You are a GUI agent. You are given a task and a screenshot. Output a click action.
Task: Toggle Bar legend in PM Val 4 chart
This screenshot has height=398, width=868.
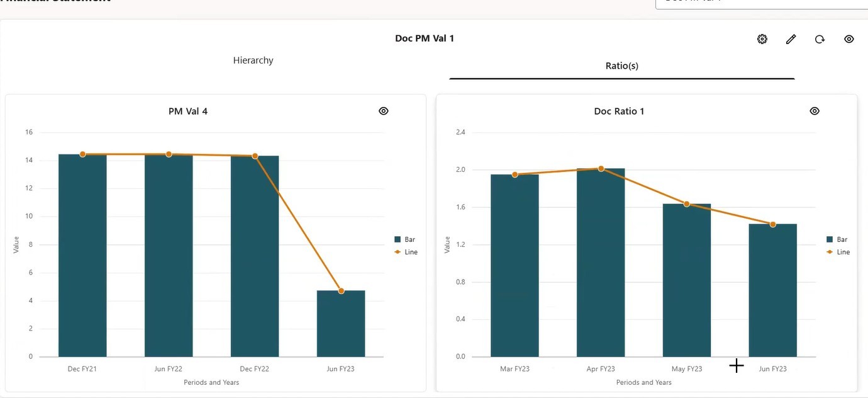pos(404,239)
